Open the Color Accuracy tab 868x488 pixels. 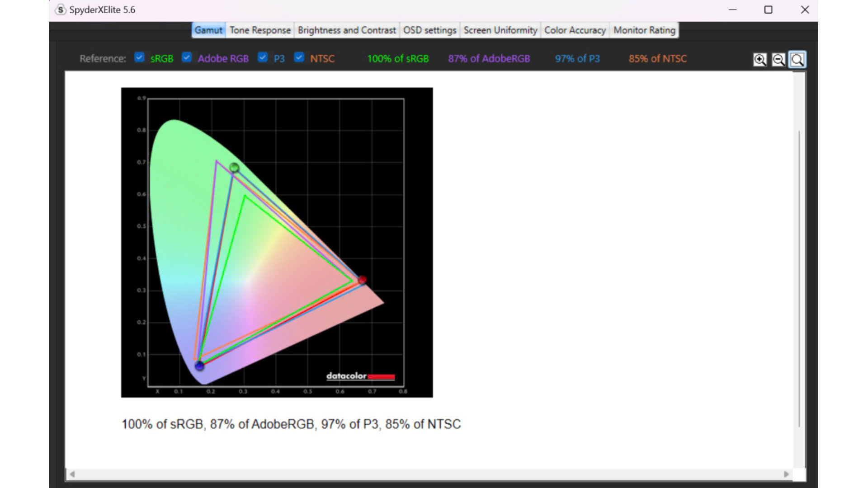tap(575, 30)
